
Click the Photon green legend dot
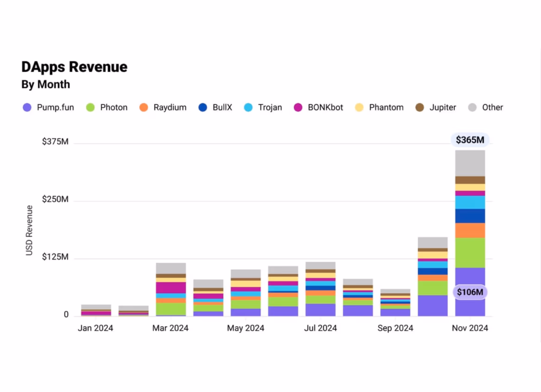(x=90, y=107)
